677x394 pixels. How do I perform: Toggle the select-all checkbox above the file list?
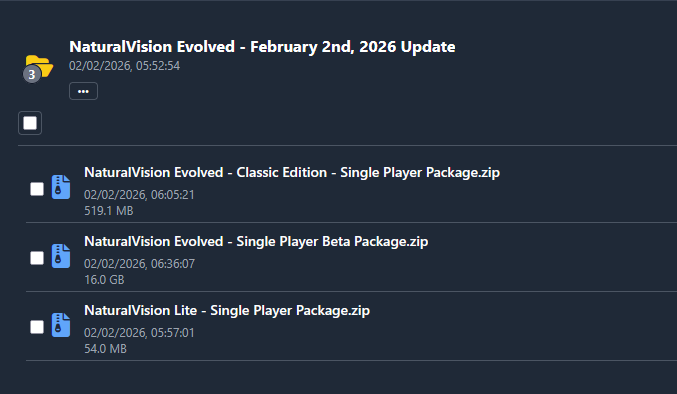tap(30, 123)
